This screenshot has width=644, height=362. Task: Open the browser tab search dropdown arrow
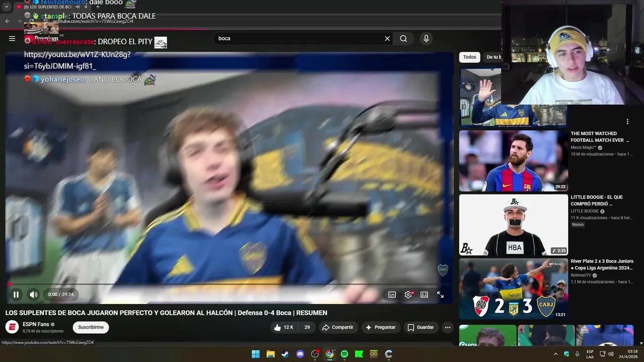click(7, 7)
